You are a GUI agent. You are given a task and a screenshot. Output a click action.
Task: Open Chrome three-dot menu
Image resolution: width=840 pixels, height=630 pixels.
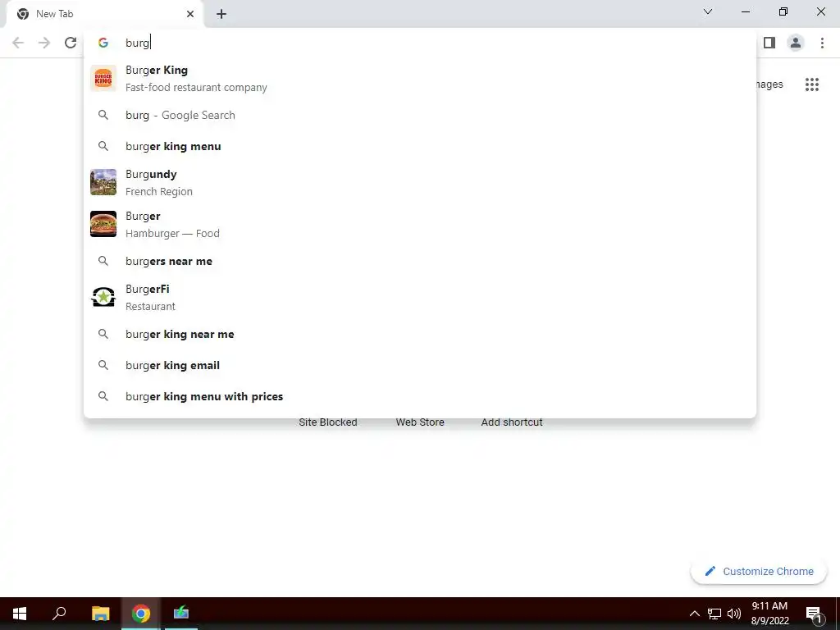(822, 43)
